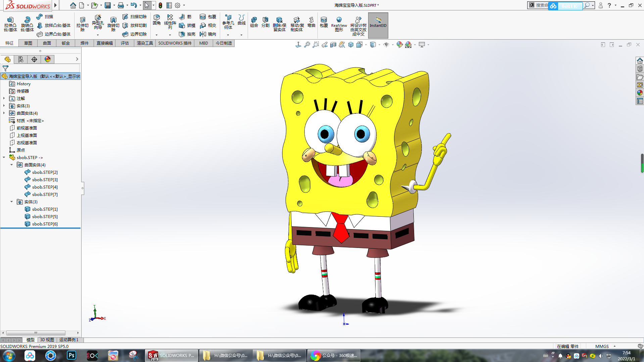
Task: Collapse 曲面实体(4) under sbob.STEP
Action: point(12,165)
